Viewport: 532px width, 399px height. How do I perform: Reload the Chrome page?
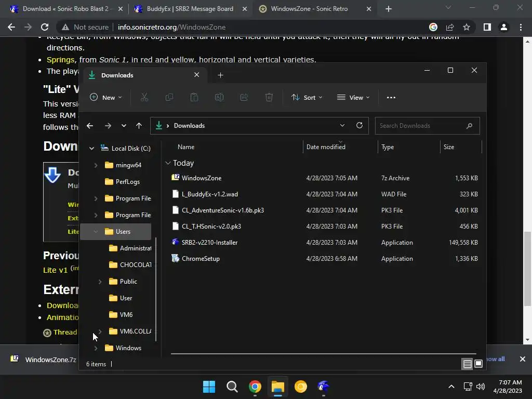[x=45, y=27]
